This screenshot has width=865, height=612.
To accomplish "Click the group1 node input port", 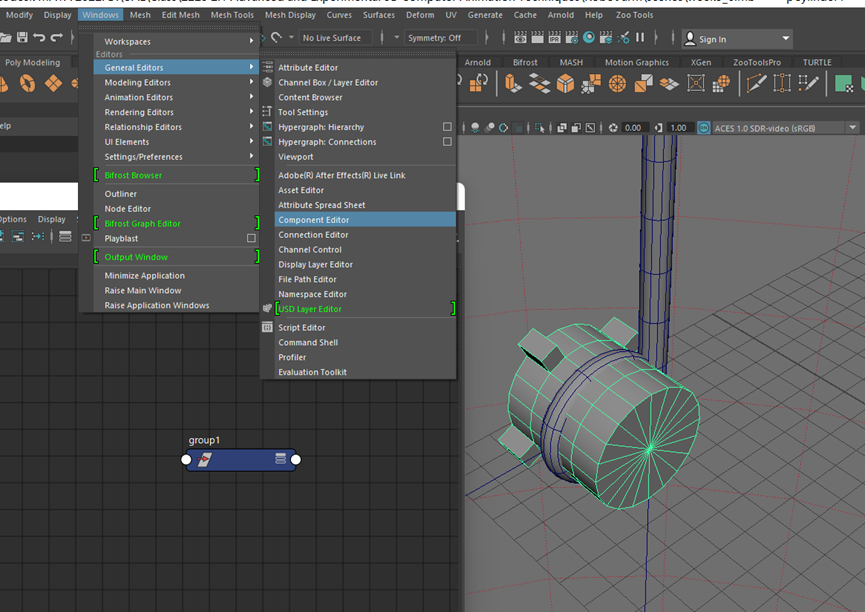I will click(x=186, y=460).
